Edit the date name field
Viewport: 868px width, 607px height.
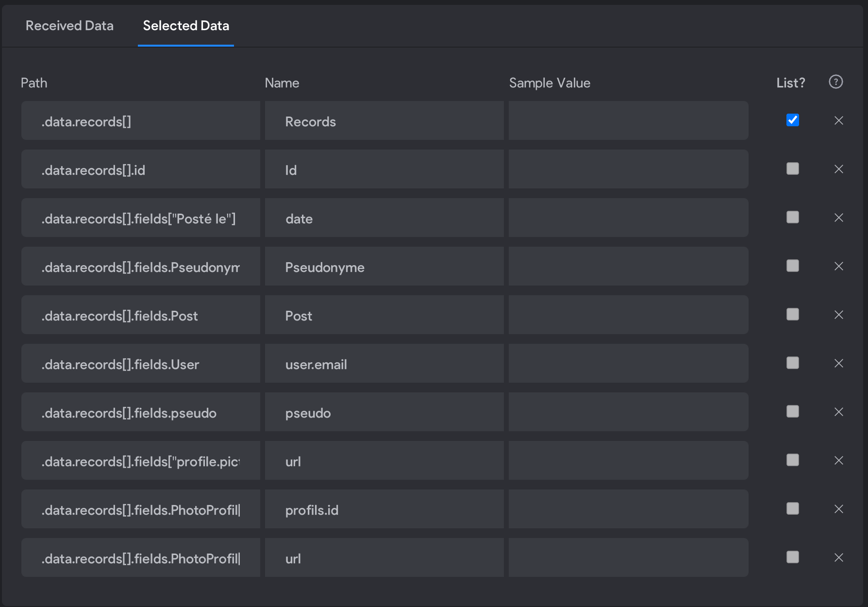point(384,218)
